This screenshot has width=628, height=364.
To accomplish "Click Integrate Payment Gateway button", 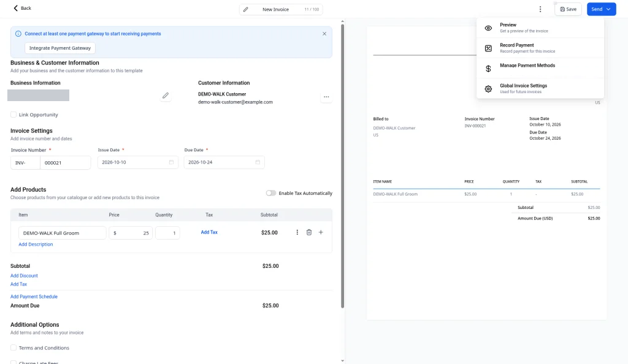I will click(x=60, y=48).
